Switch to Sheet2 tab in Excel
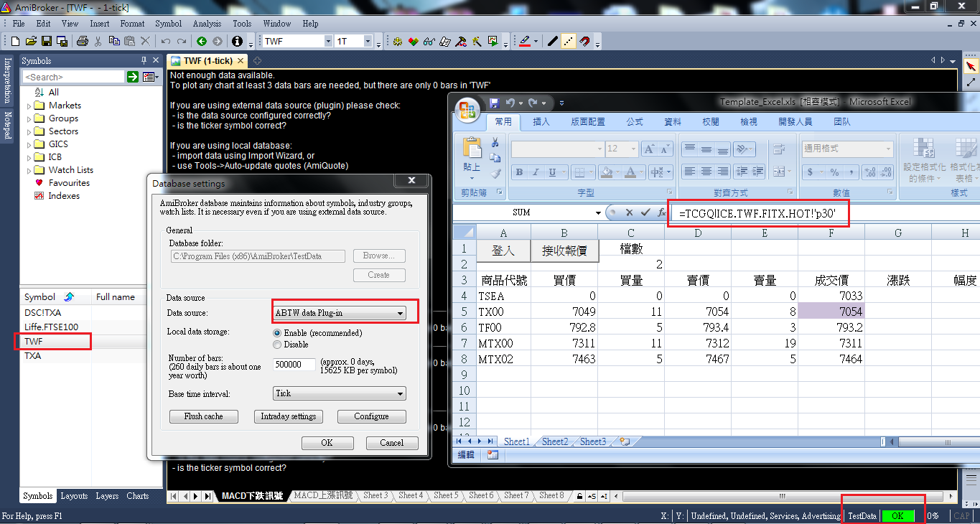The height and width of the screenshot is (524, 980). pos(554,442)
